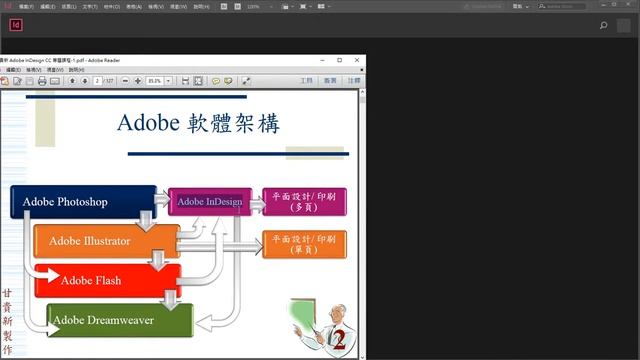Click the Go to Bridge icon in InDesign
The height and width of the screenshot is (360, 640).
click(x=224, y=7)
